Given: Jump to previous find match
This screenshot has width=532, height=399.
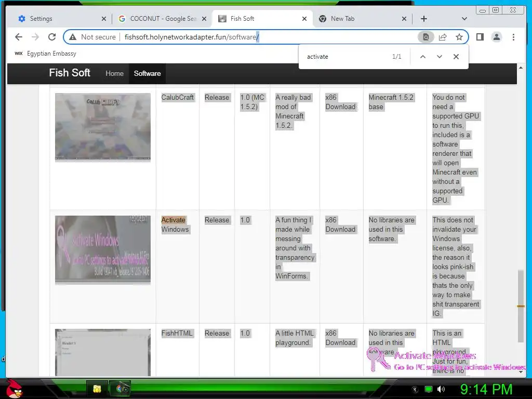Looking at the screenshot, I should (423, 57).
